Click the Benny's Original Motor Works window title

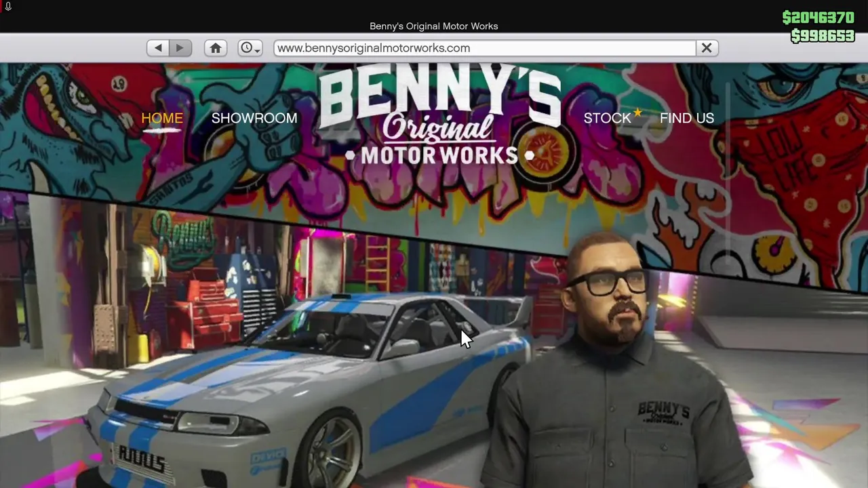434,26
